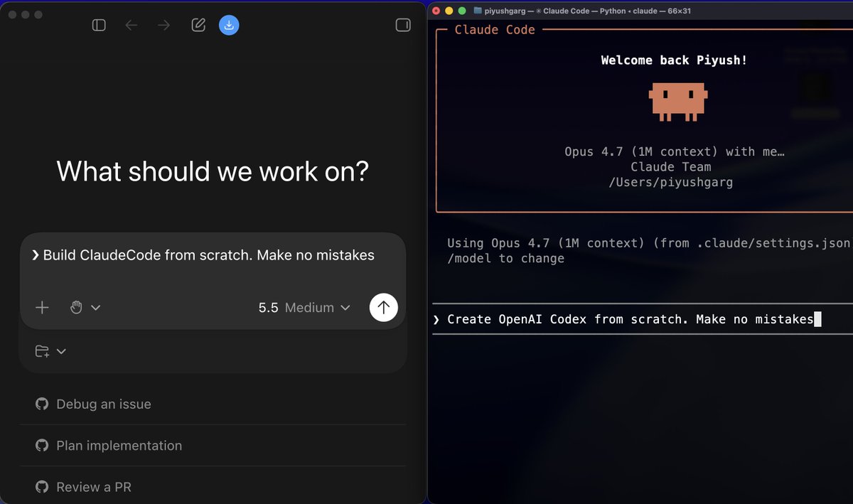Click the Claude Code box title text

click(x=495, y=30)
